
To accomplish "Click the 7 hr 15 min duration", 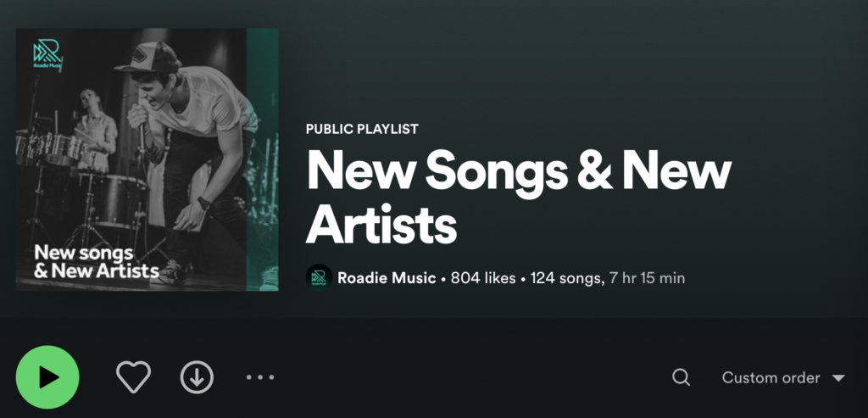I will click(x=647, y=278).
